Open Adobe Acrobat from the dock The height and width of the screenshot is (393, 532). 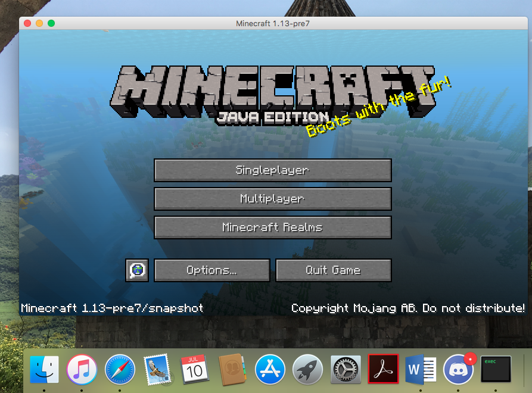[383, 369]
